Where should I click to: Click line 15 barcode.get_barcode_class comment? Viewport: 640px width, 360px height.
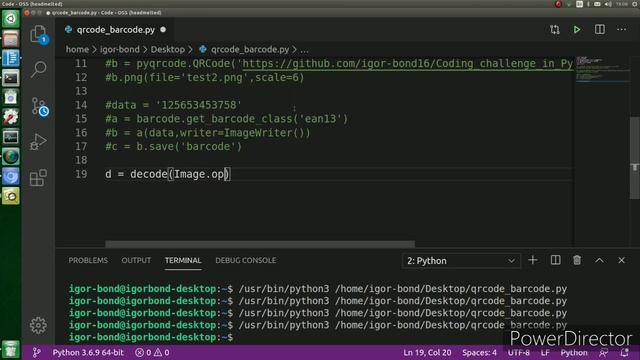[x=227, y=119]
